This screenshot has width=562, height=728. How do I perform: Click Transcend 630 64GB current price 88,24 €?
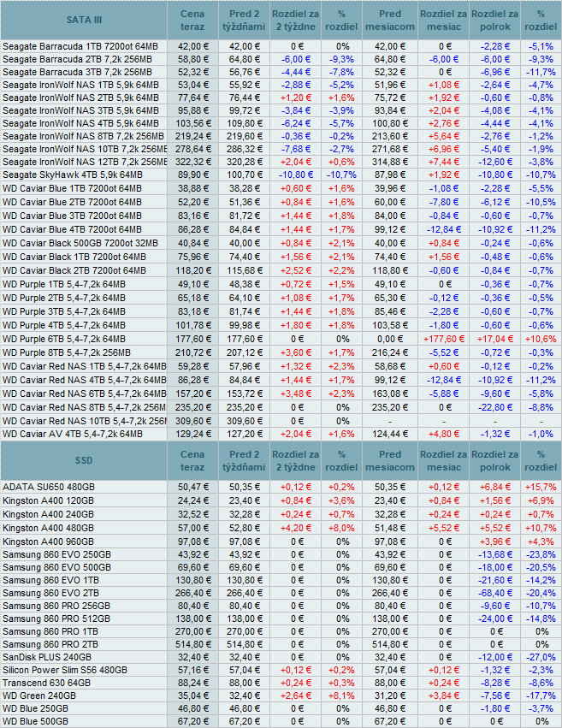[193, 684]
